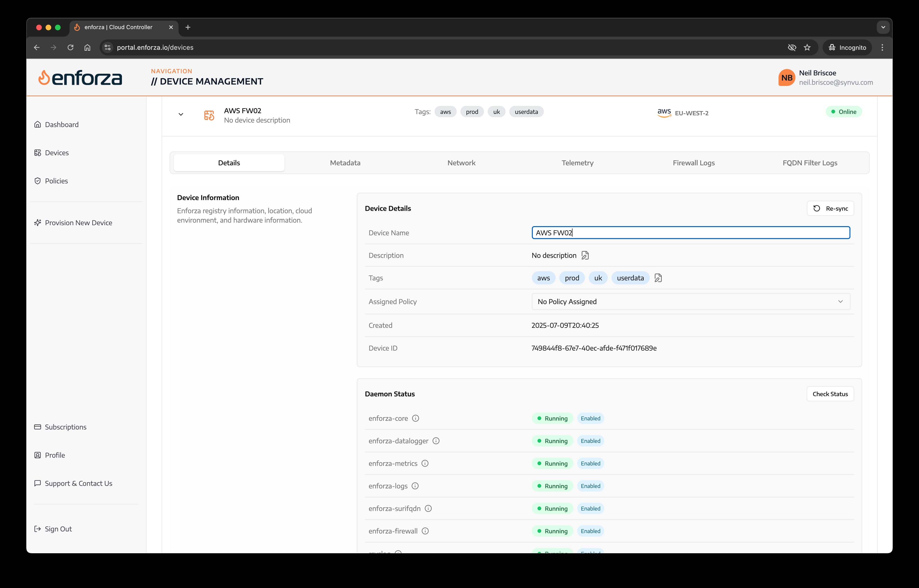The image size is (919, 588).
Task: Click the Sign Out arrow icon
Action: tap(37, 529)
